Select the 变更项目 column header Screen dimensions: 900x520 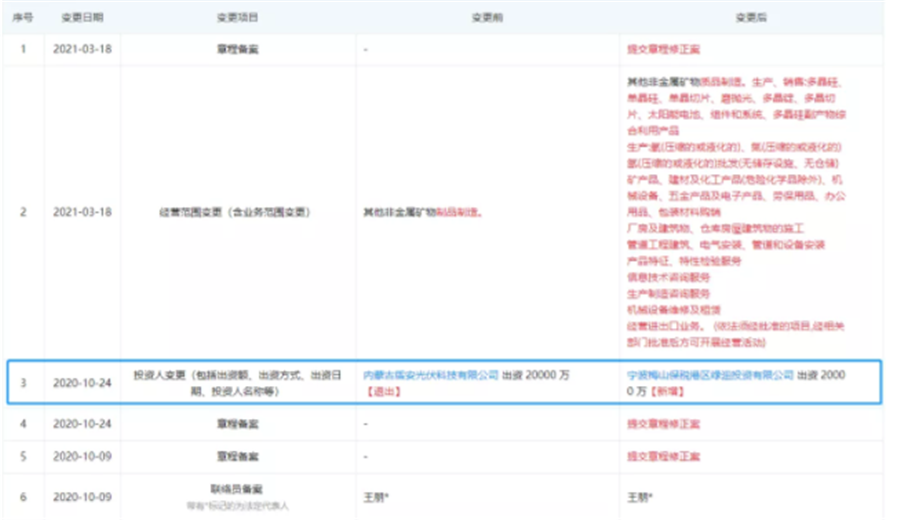237,17
